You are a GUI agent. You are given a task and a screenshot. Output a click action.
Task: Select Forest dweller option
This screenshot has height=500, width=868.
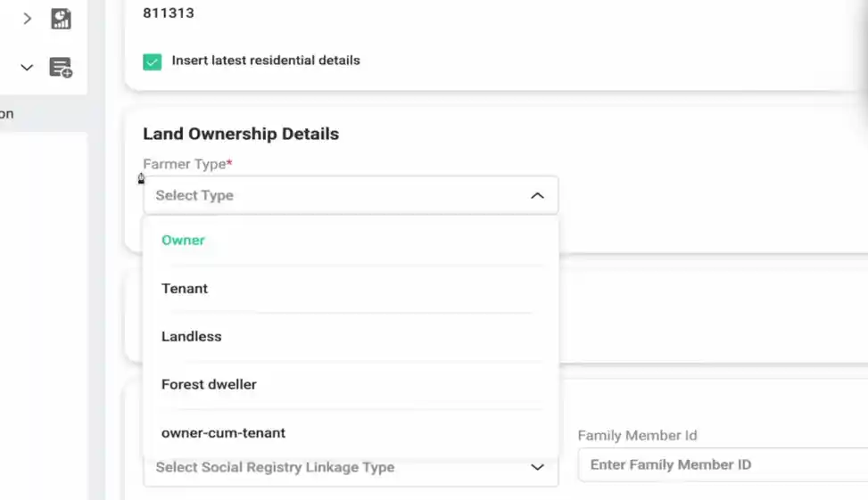(209, 384)
